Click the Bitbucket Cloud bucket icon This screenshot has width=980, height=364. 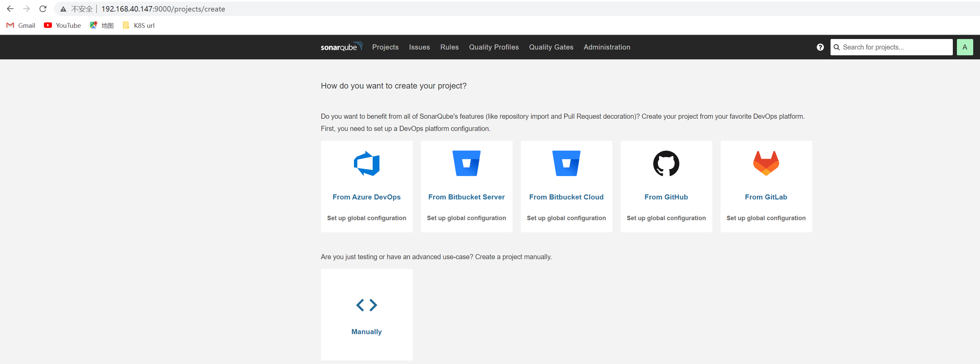point(566,164)
